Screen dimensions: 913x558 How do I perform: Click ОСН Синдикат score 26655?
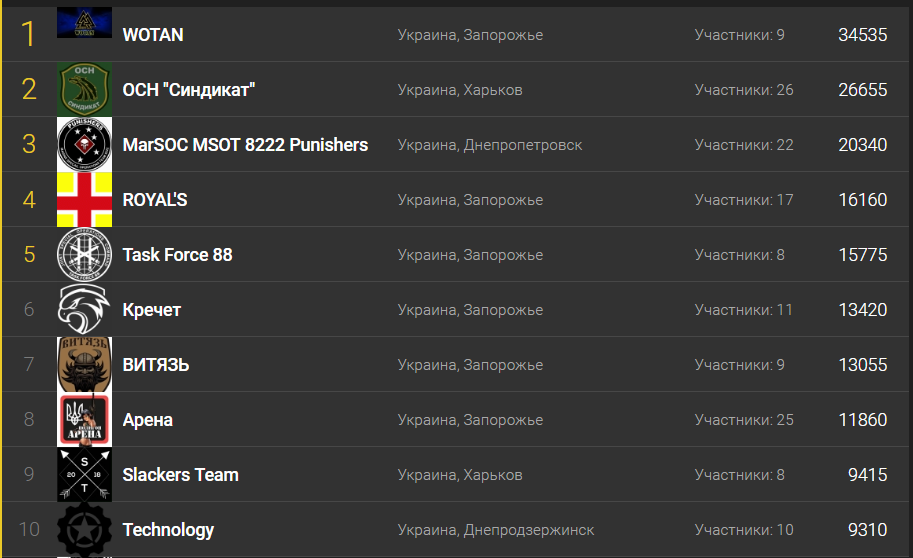862,90
